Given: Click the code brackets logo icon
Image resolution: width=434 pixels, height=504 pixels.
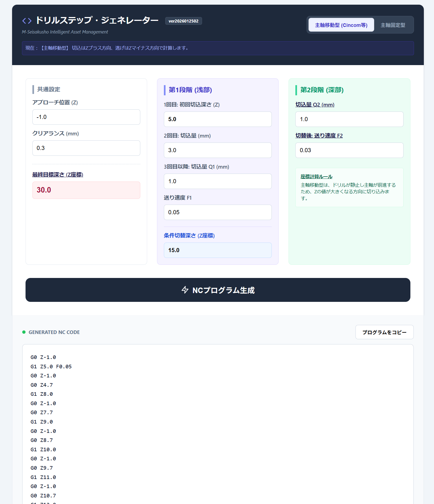Looking at the screenshot, I should [x=27, y=21].
